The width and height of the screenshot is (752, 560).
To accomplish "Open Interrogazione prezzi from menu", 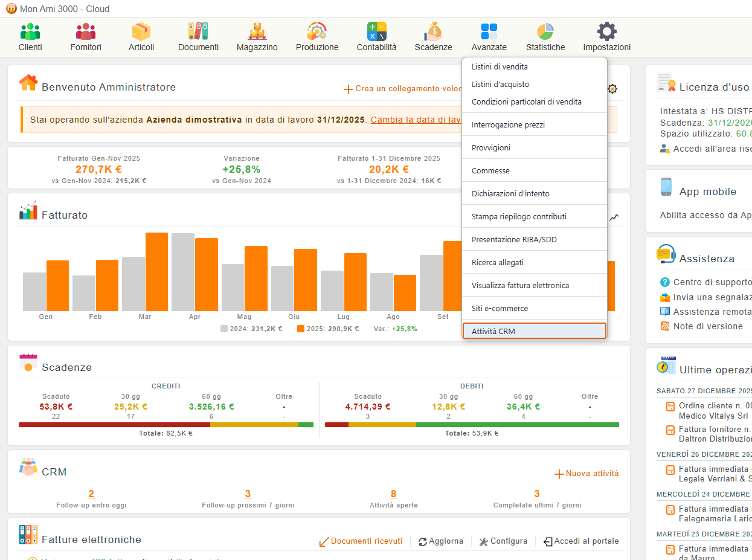I will pos(535,125).
